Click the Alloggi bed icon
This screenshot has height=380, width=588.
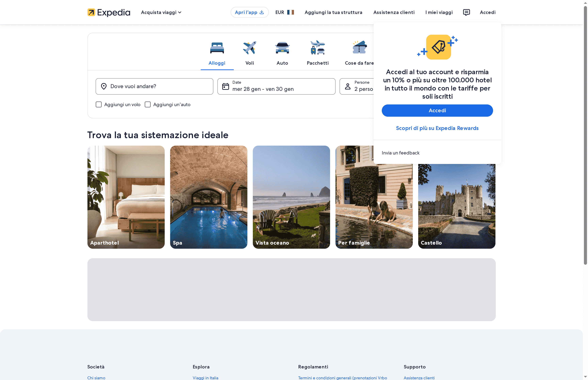217,48
